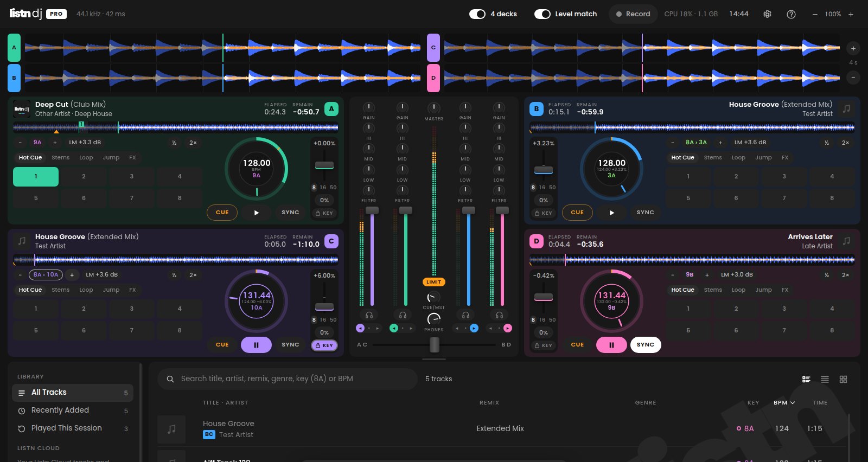The height and width of the screenshot is (462, 868).
Task: Click the crossfader handle
Action: (x=435, y=345)
